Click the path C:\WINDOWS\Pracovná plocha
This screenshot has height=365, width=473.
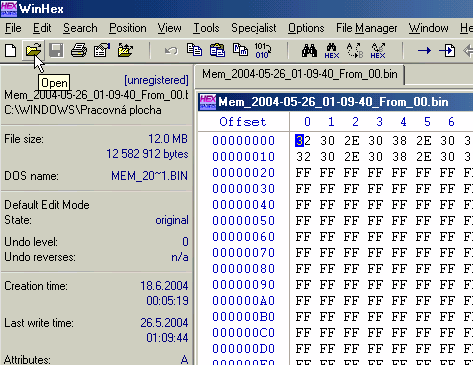tap(83, 110)
